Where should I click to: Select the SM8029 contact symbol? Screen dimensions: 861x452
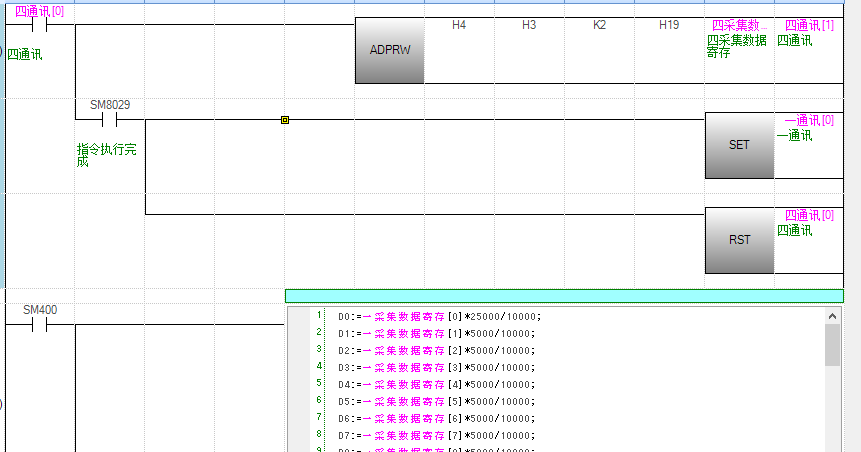[x=110, y=120]
